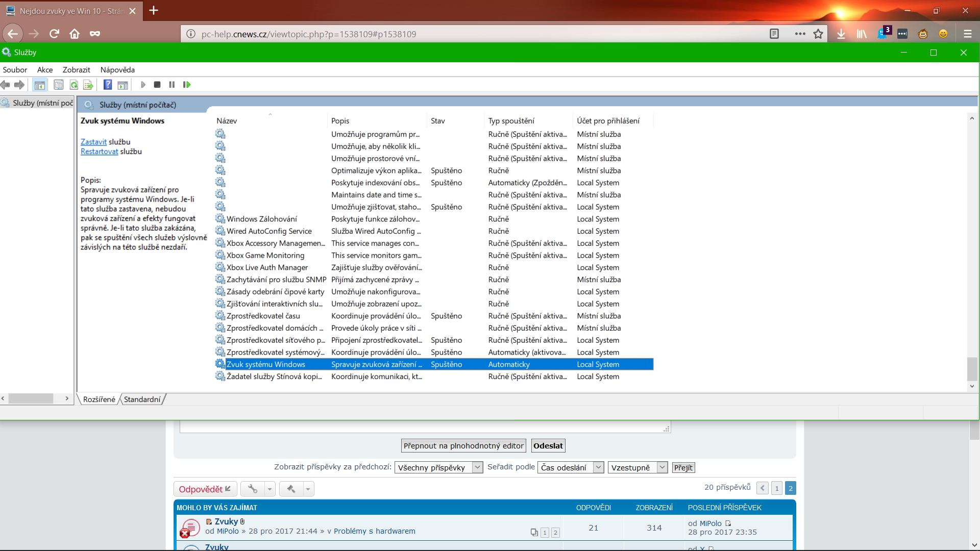Open the Akce menu
Image resolution: width=980 pixels, height=551 pixels.
coord(45,70)
